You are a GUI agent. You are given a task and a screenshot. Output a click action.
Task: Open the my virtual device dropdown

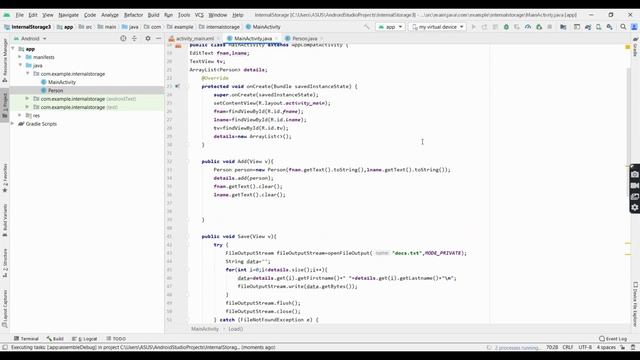pyautogui.click(x=437, y=27)
